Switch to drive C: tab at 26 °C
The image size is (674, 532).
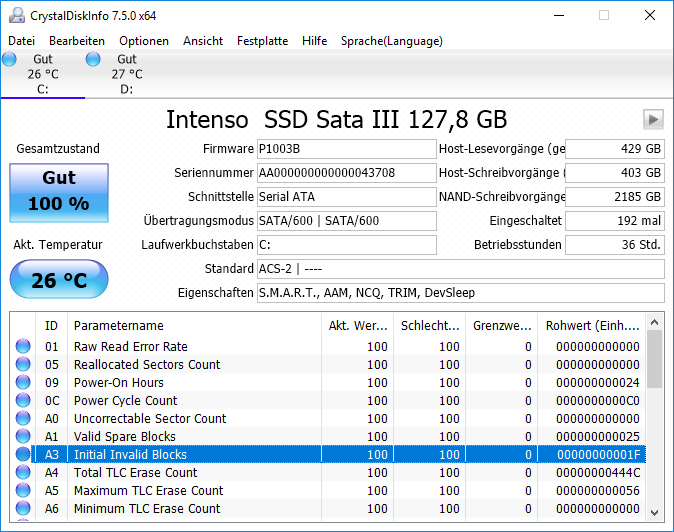[x=43, y=74]
